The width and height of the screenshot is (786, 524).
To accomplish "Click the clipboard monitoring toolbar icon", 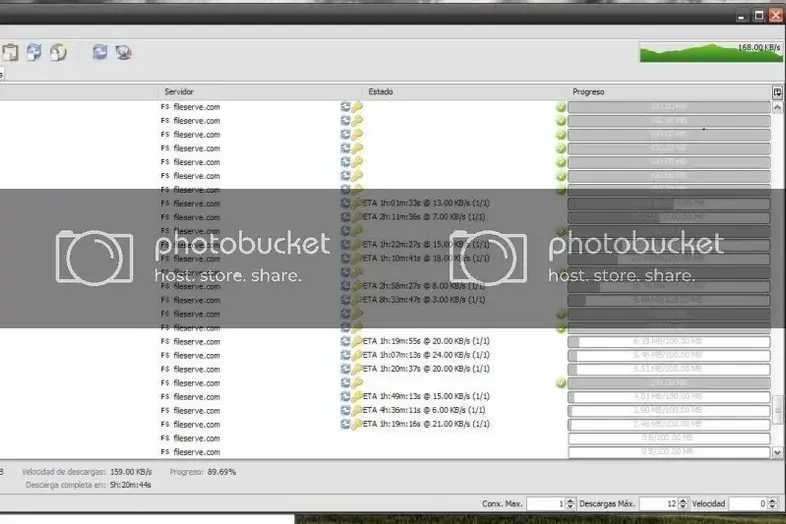I will coord(10,52).
